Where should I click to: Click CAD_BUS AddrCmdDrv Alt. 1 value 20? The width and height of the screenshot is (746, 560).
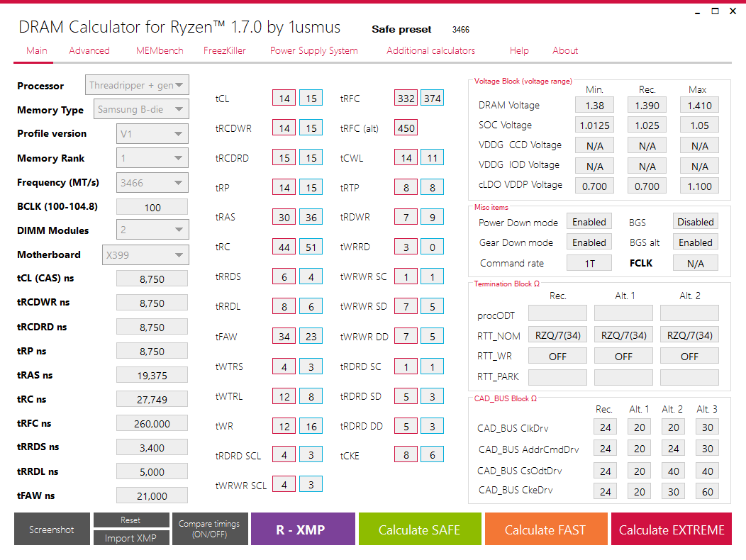pyautogui.click(x=640, y=449)
